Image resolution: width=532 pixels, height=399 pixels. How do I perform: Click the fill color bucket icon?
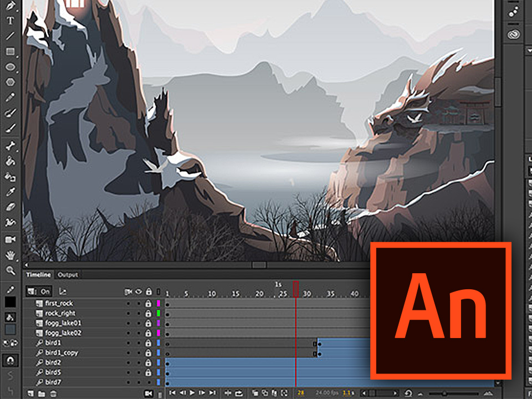[10, 318]
